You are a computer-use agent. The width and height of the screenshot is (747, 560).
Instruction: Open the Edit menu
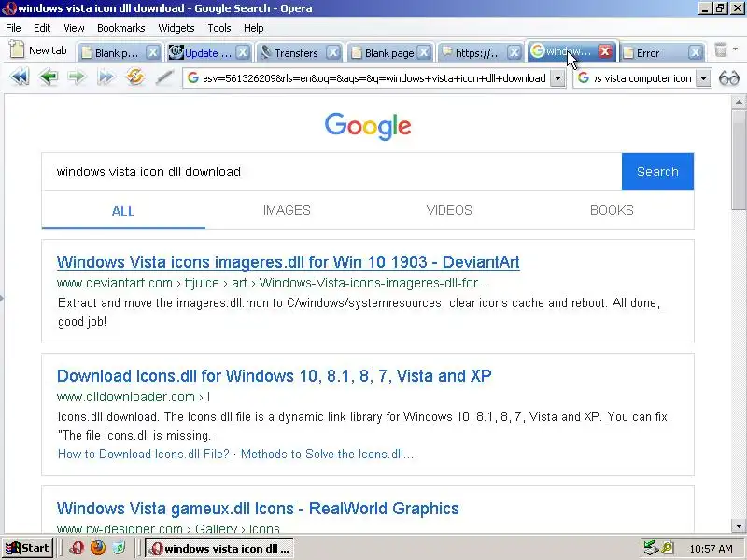tap(42, 28)
